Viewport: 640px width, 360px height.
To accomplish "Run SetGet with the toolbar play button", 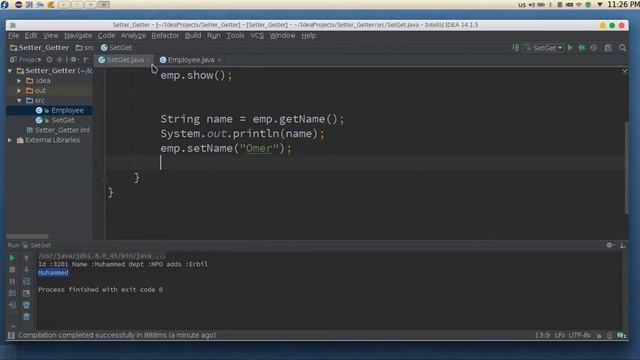I will 570,48.
